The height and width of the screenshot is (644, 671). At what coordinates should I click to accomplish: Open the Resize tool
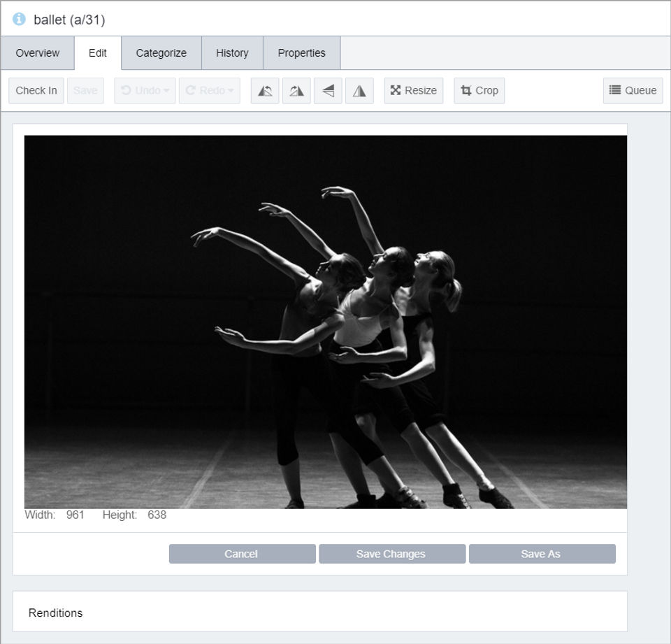click(413, 91)
